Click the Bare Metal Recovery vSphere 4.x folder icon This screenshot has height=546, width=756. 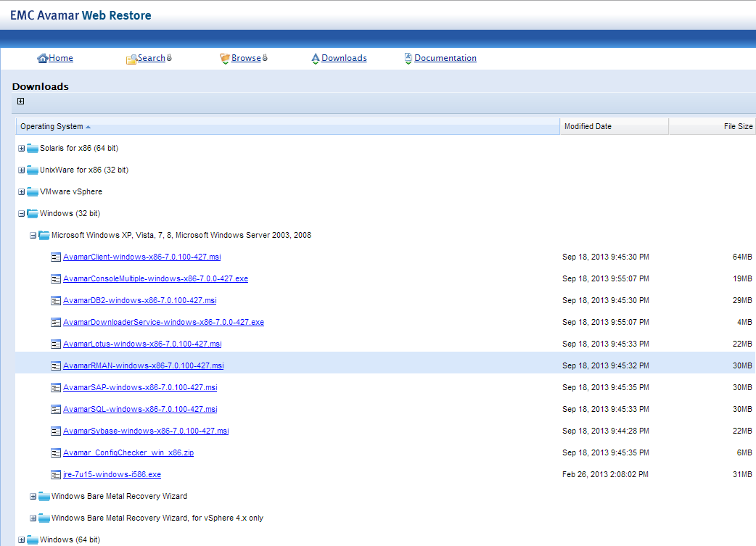coord(44,518)
